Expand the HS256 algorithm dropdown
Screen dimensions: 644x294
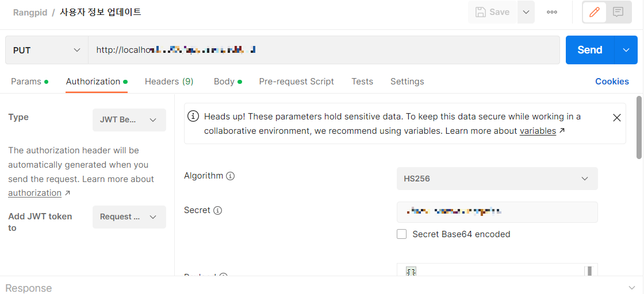click(497, 179)
